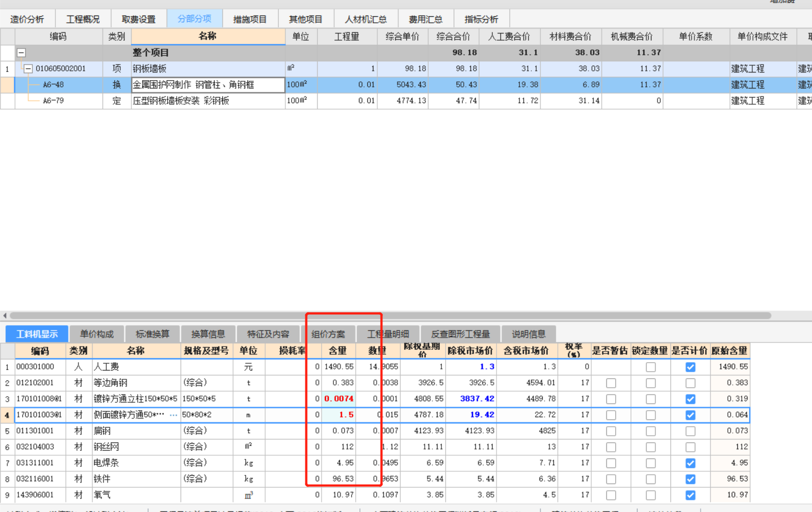Switch to the 其他项目 tab
The image size is (812, 512).
tap(305, 19)
